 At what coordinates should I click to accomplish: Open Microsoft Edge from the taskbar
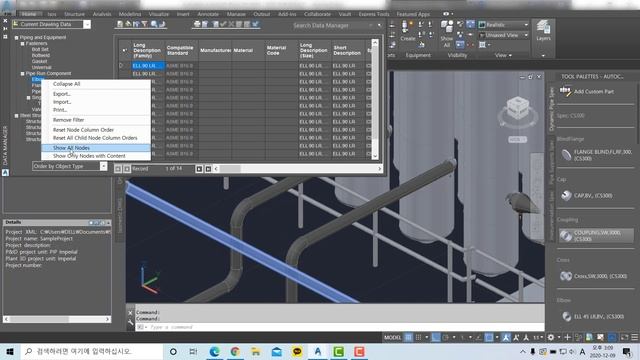tap(214, 351)
